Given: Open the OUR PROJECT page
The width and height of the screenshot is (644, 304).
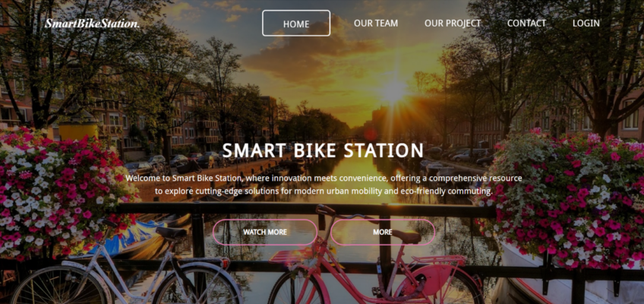Looking at the screenshot, I should pos(453,24).
